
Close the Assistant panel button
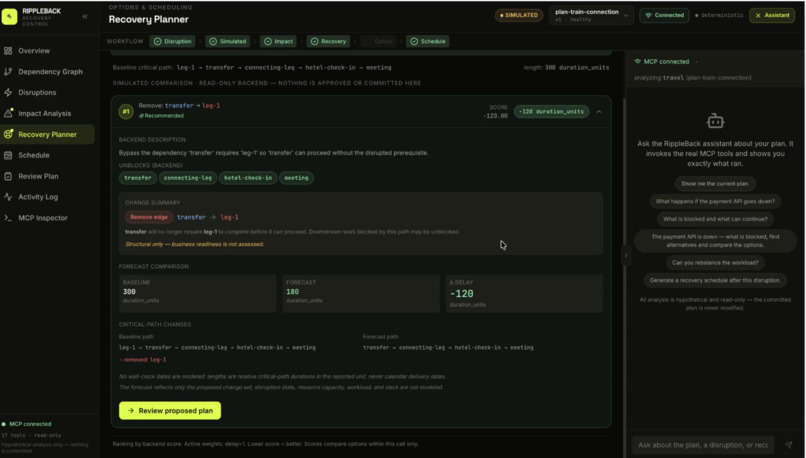pos(772,15)
